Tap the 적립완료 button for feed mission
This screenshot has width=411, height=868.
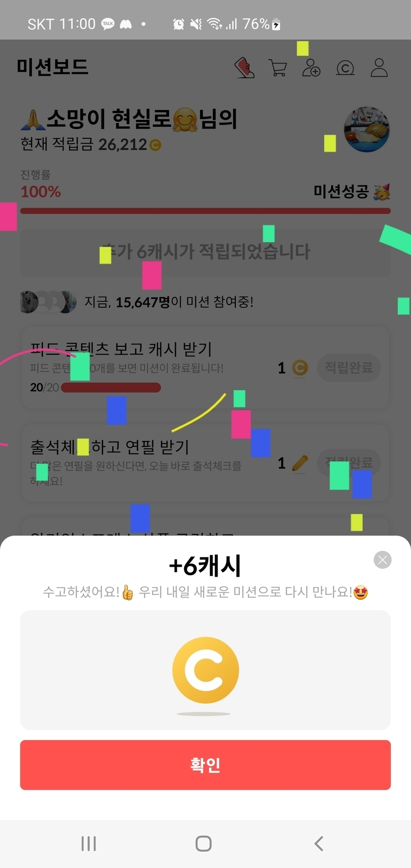pyautogui.click(x=349, y=368)
